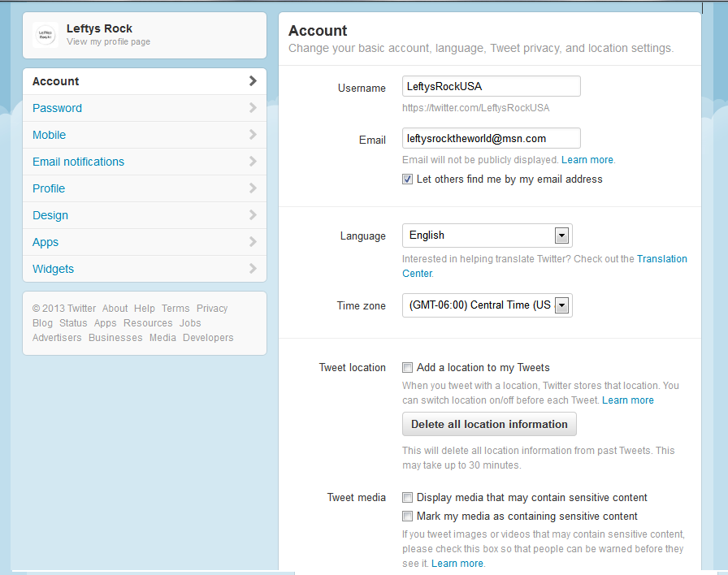
Task: Open the Privacy footer link
Action: (212, 309)
